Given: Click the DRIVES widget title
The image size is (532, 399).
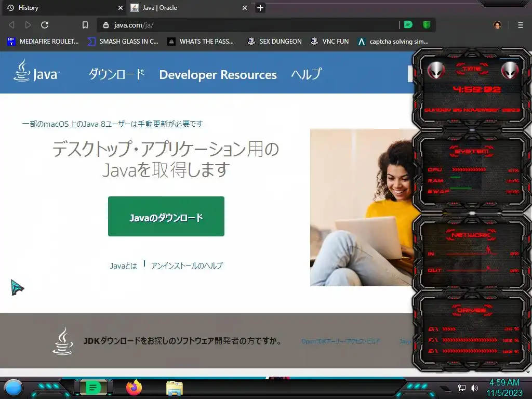Looking at the screenshot, I should click(x=472, y=310).
